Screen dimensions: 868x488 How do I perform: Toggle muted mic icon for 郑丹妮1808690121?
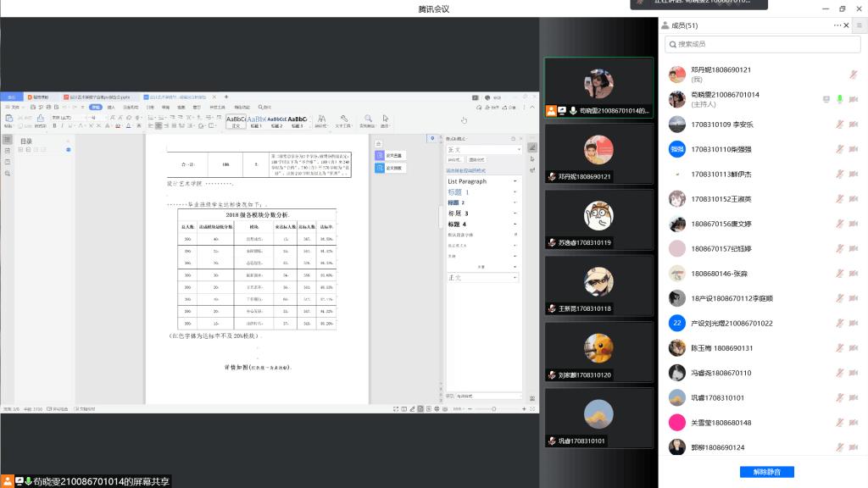click(854, 75)
